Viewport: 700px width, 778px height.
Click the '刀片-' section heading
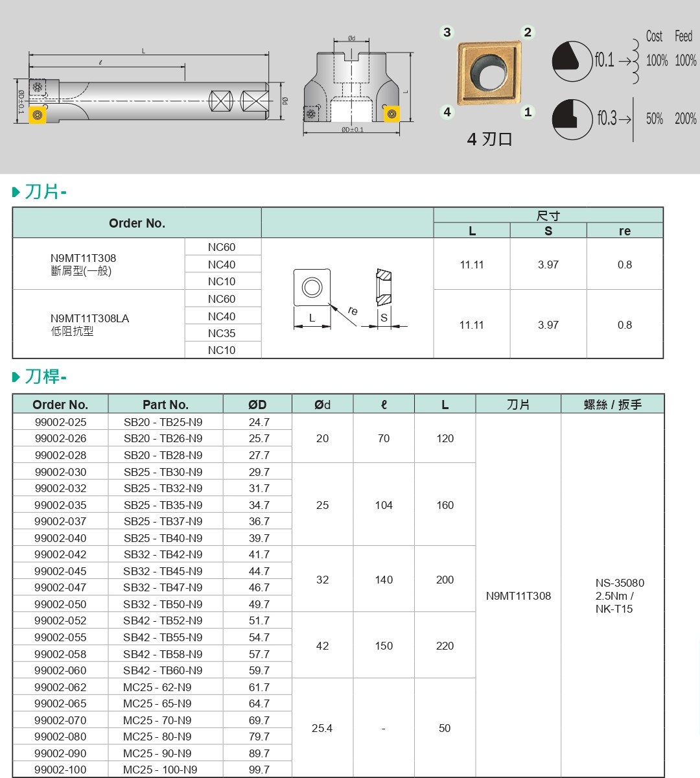point(45,192)
